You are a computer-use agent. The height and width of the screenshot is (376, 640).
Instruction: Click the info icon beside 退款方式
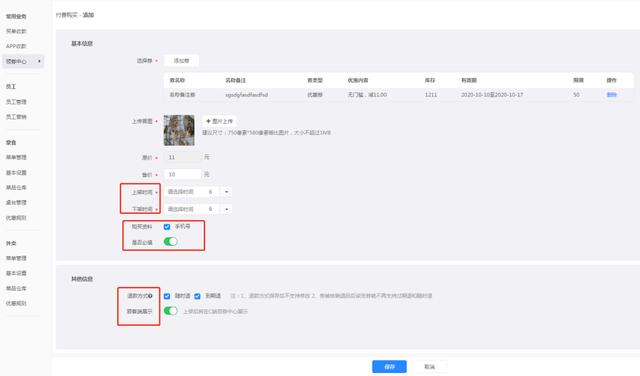pyautogui.click(x=150, y=296)
